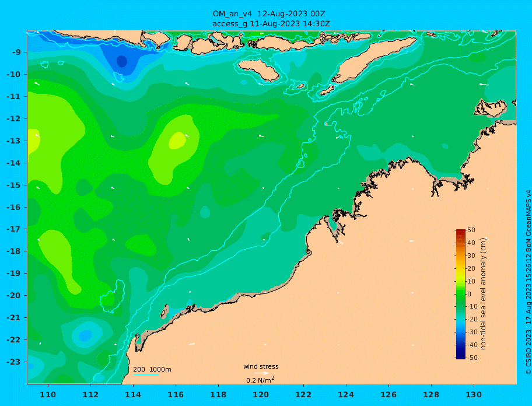532x406 pixels.
Task: Click the 'wind stress' legend label
Action: pos(261,367)
